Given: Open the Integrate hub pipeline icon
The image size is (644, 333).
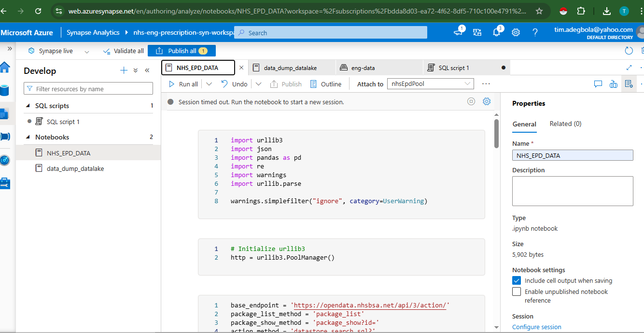Looking at the screenshot, I should click(x=4, y=137).
